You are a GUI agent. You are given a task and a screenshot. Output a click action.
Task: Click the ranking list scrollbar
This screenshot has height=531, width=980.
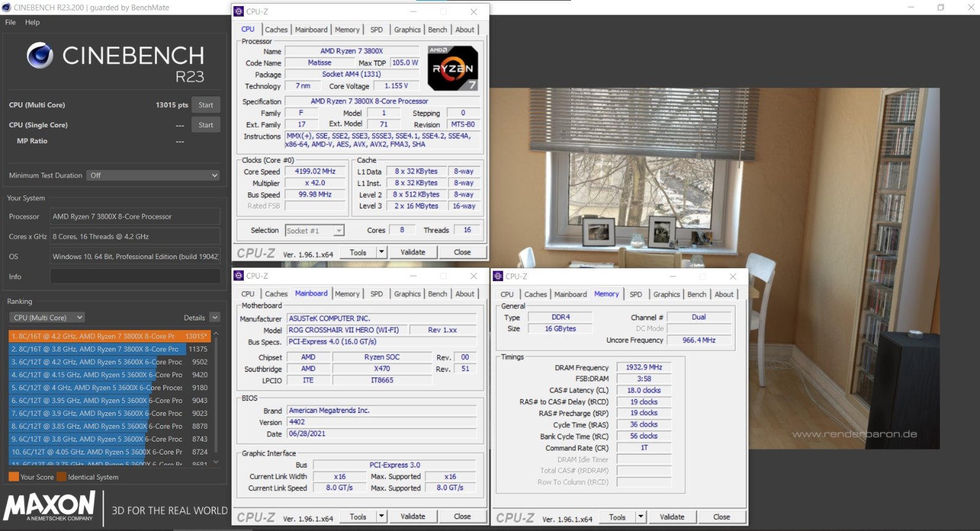(216, 397)
